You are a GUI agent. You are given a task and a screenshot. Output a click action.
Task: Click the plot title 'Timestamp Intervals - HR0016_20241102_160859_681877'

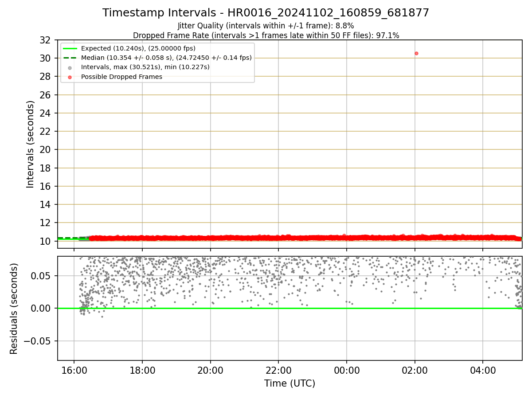click(266, 13)
